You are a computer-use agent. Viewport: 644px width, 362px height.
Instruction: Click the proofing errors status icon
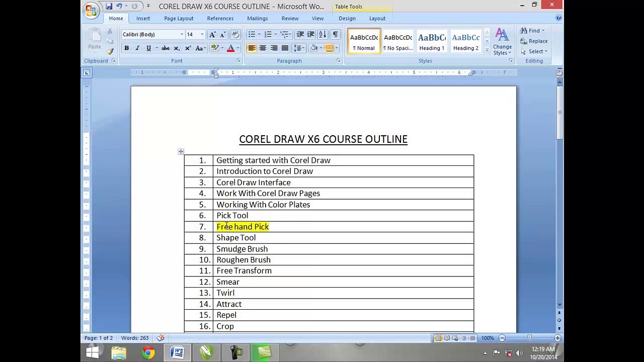pos(160,338)
